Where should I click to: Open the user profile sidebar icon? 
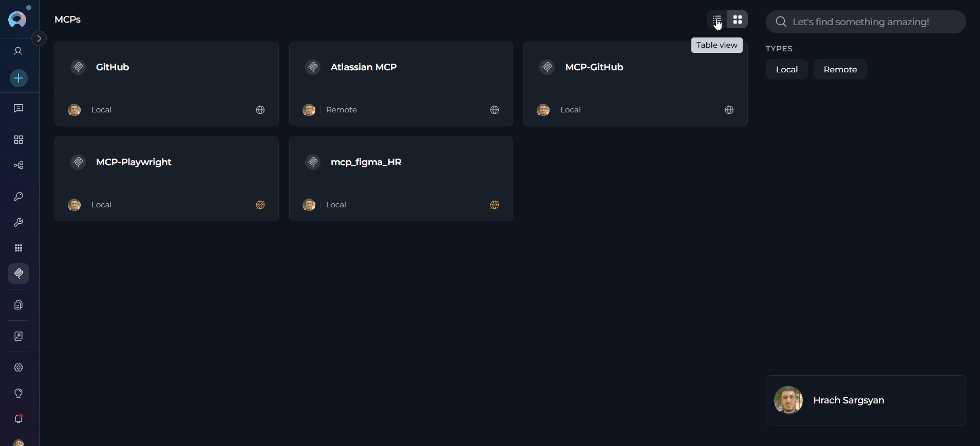pyautogui.click(x=18, y=51)
